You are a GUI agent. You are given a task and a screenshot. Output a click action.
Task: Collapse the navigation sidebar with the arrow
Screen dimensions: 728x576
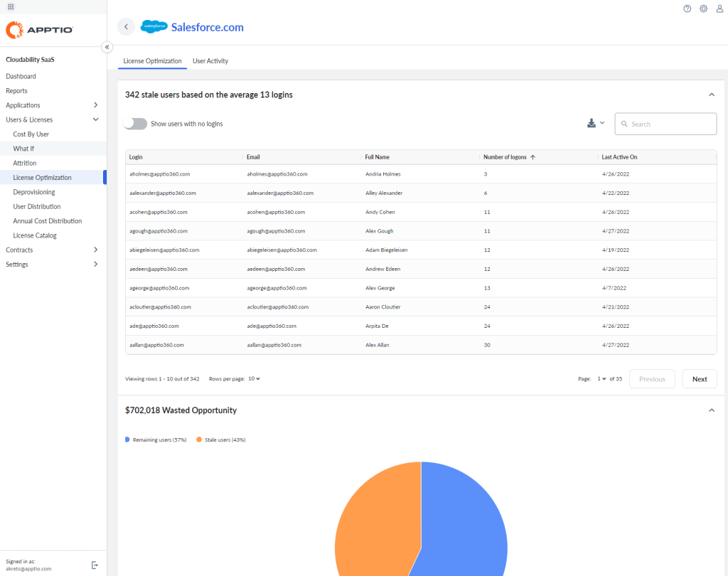(107, 47)
